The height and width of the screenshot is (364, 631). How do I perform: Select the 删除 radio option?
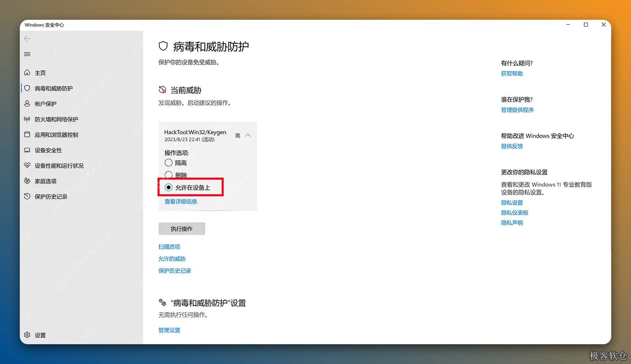169,175
